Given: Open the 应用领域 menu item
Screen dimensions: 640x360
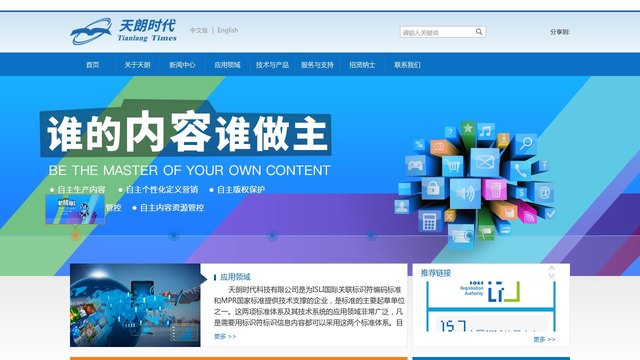Looking at the screenshot, I should (227, 64).
